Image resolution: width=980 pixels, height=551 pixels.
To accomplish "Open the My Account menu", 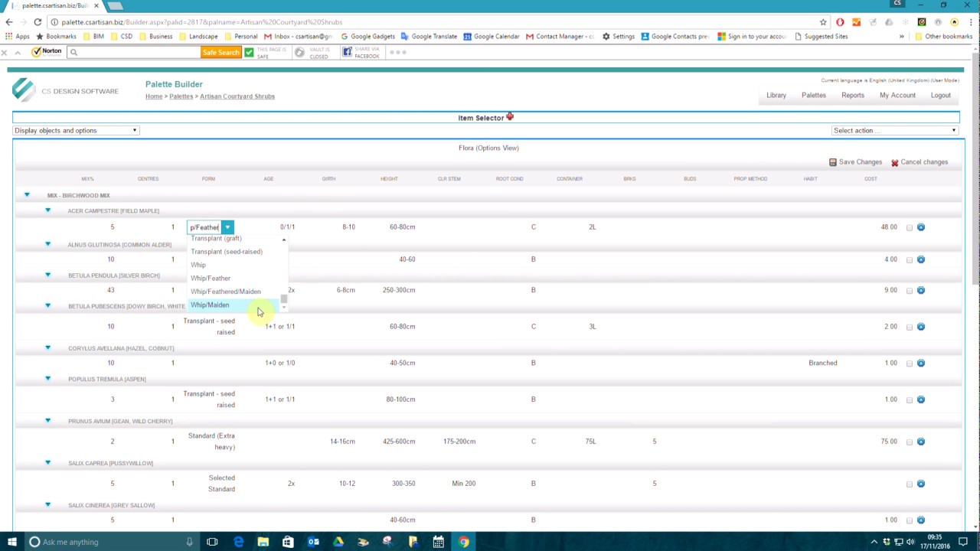I will click(x=897, y=96).
